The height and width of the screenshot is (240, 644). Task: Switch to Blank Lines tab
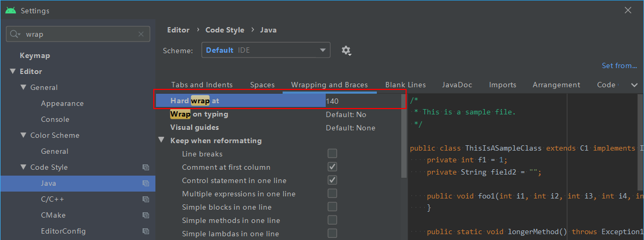(406, 85)
